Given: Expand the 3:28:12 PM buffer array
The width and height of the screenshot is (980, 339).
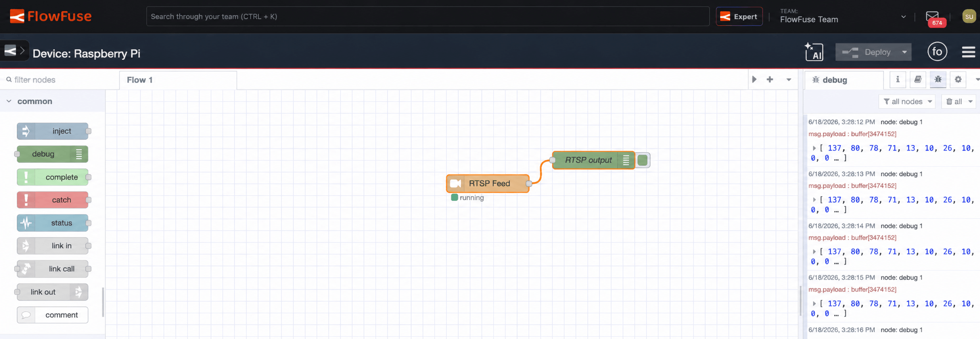Looking at the screenshot, I should coord(814,148).
